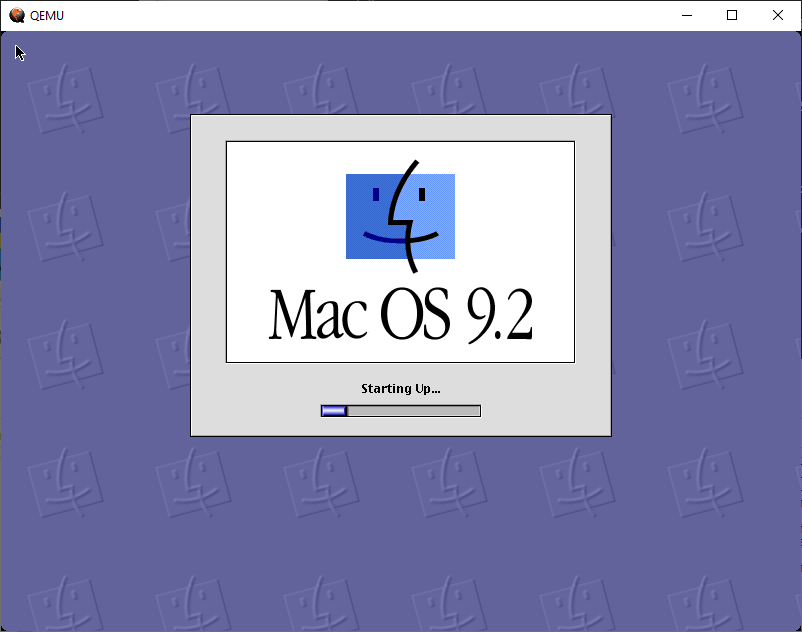Click the filled blue part of progress bar
This screenshot has height=632, width=802.
pyautogui.click(x=333, y=410)
